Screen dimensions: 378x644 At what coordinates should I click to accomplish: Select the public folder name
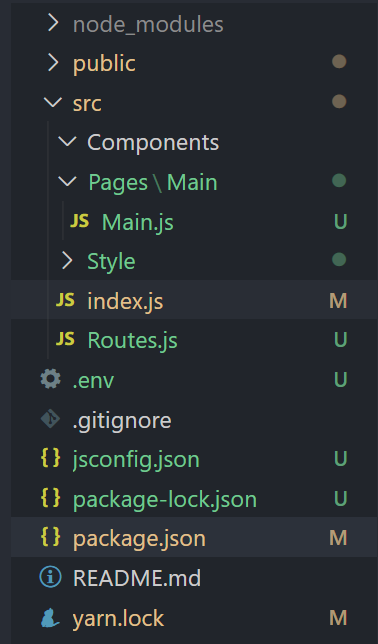coord(104,64)
